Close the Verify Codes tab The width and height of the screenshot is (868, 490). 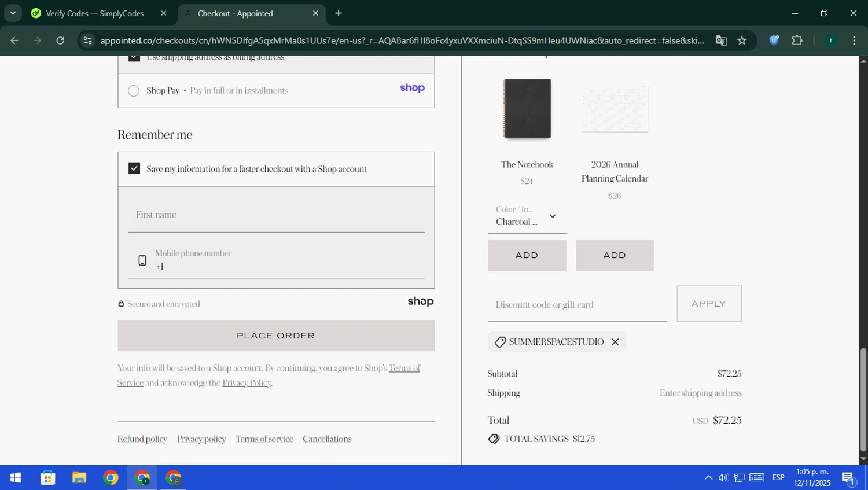click(x=164, y=13)
